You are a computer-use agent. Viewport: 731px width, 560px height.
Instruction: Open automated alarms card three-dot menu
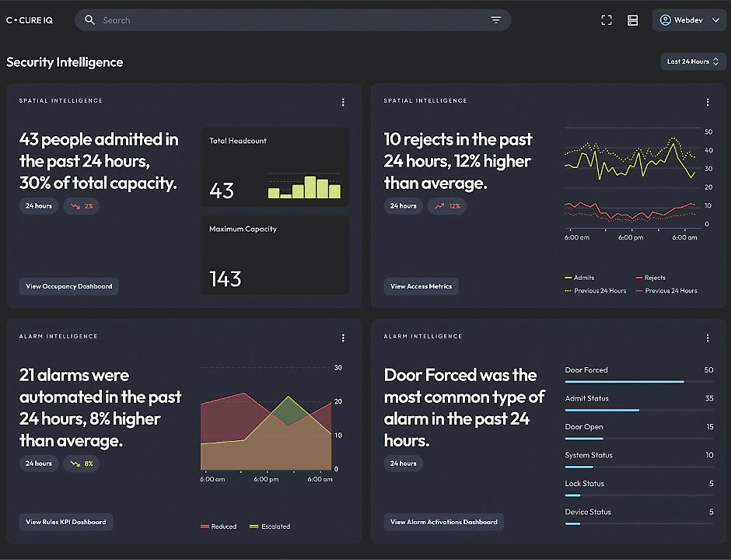click(343, 338)
